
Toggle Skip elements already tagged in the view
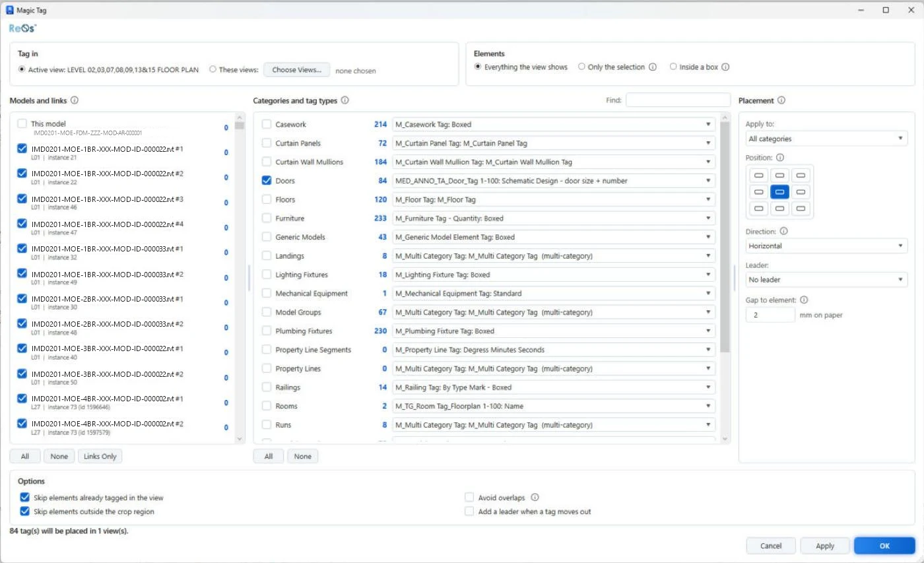click(25, 498)
